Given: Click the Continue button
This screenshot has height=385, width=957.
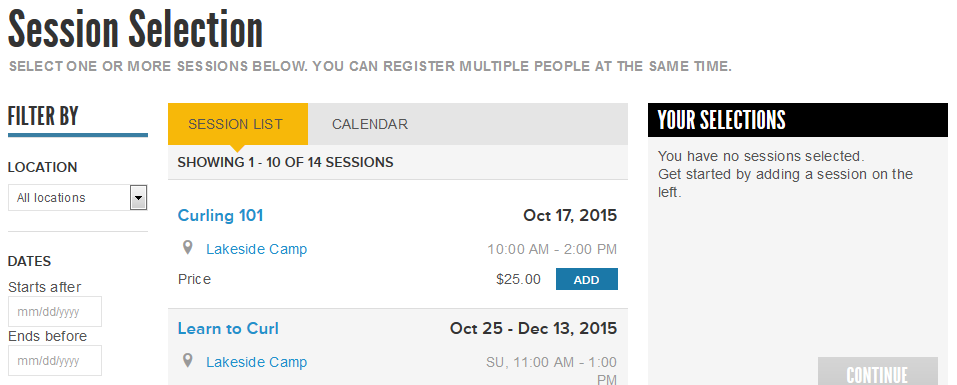Looking at the screenshot, I should click(877, 372).
